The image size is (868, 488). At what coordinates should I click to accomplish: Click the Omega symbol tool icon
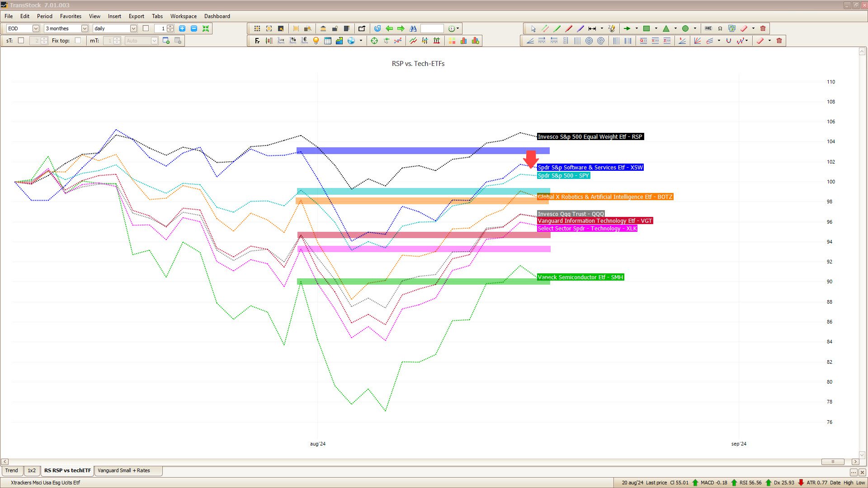[x=720, y=28]
